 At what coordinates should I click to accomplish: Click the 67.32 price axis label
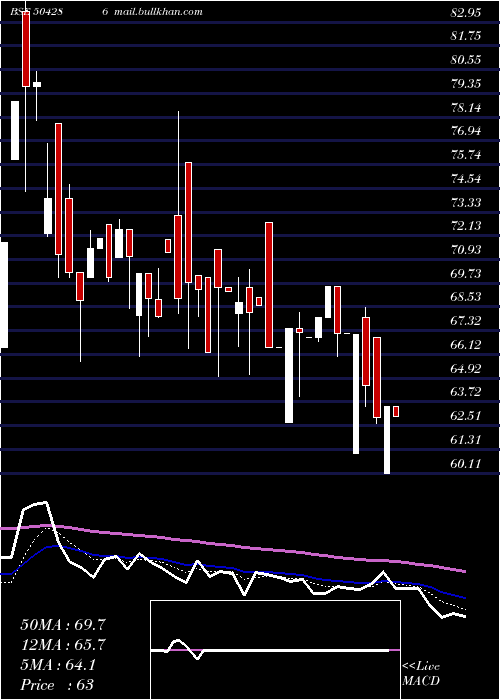[x=466, y=321]
